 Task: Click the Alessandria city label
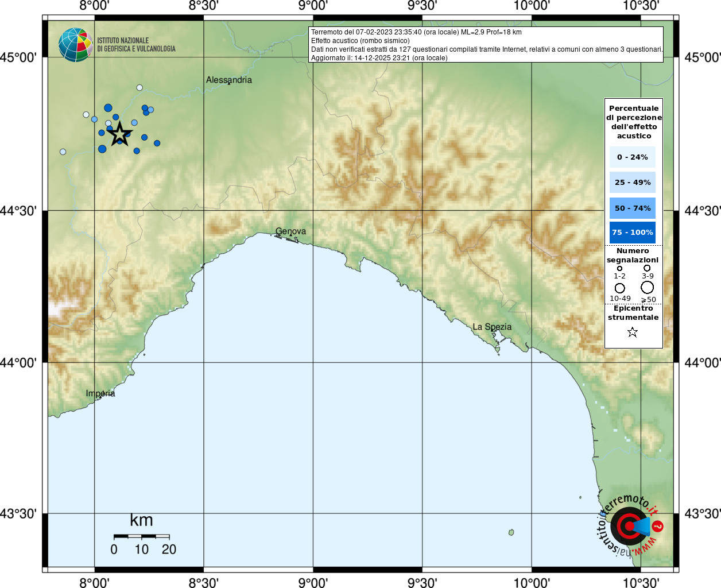[229, 80]
